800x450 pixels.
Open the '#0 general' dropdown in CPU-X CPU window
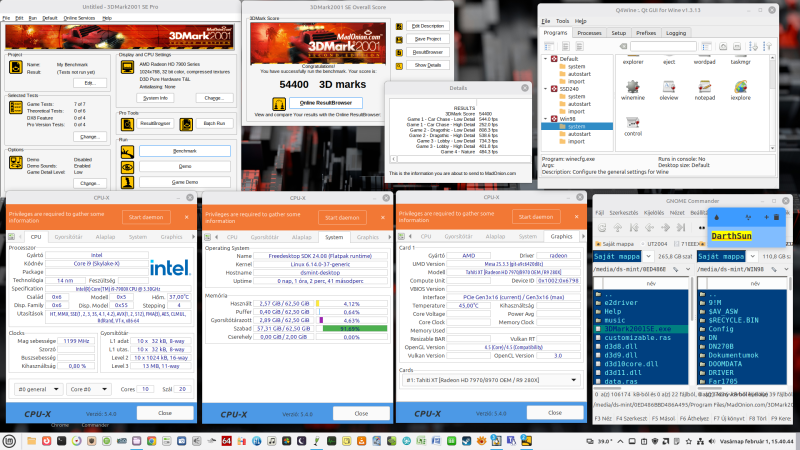(39, 389)
